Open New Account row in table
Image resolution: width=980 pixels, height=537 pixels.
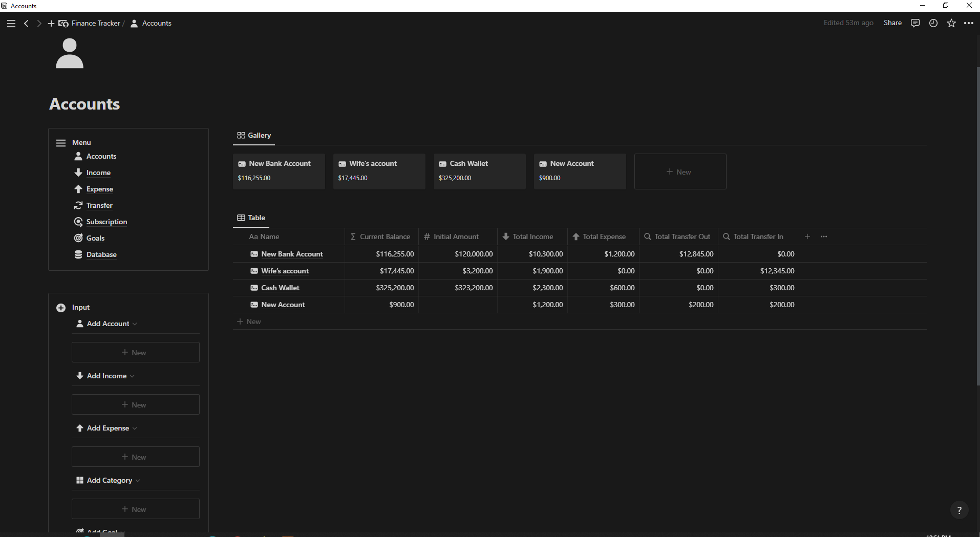coord(283,305)
